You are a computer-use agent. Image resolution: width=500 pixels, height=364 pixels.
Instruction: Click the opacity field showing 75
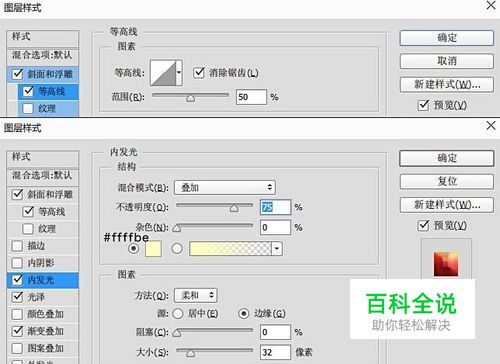coord(275,207)
